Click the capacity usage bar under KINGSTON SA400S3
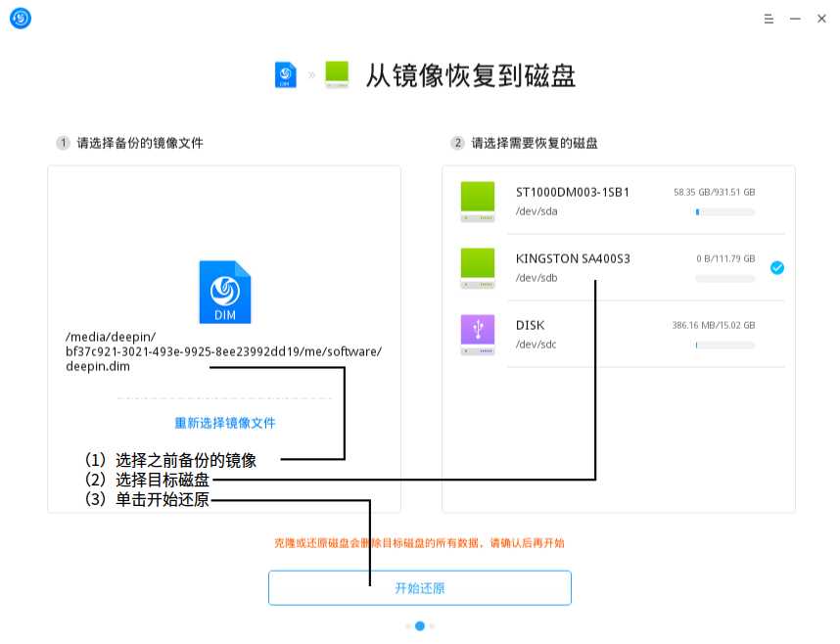 click(723, 278)
